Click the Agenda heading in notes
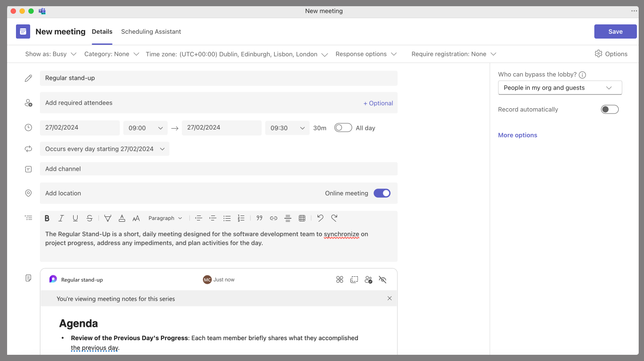The width and height of the screenshot is (644, 361). tap(79, 323)
